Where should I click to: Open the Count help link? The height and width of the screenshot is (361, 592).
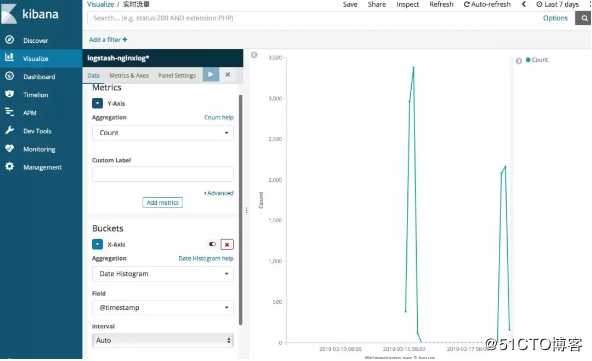click(219, 117)
